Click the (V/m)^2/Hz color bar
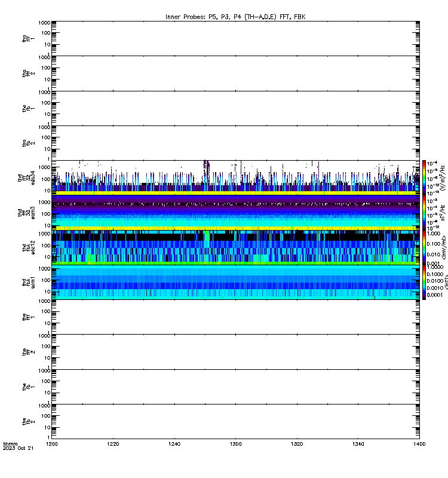The width and height of the screenshot is (448, 478). [x=424, y=177]
